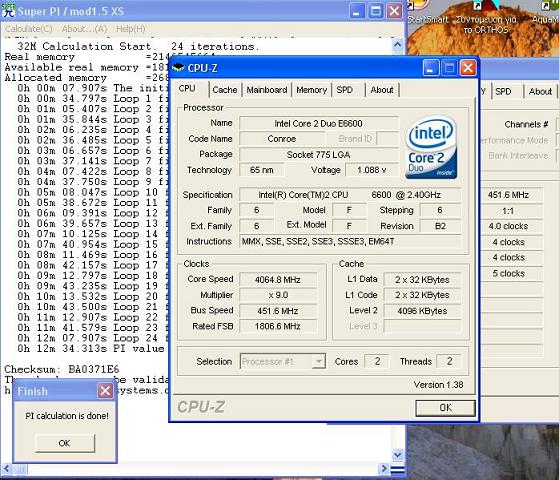Open the About...(A) menu in Super PI

pyautogui.click(x=84, y=29)
